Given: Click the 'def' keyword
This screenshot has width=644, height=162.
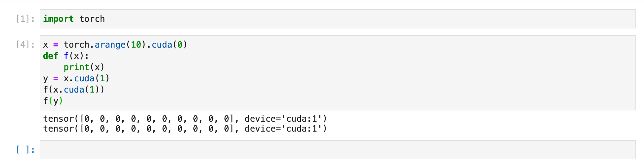Looking at the screenshot, I should [x=51, y=56].
